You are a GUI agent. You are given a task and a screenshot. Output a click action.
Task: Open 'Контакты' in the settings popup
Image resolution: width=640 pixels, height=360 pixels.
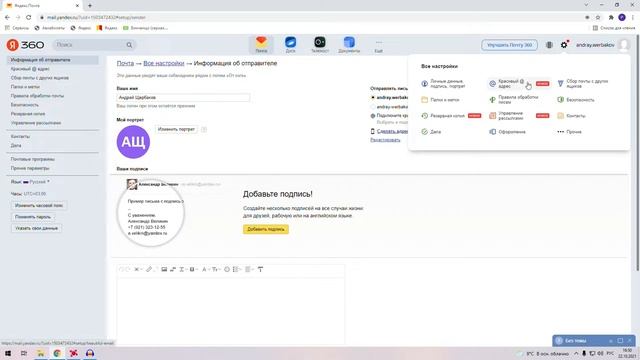[x=571, y=116]
